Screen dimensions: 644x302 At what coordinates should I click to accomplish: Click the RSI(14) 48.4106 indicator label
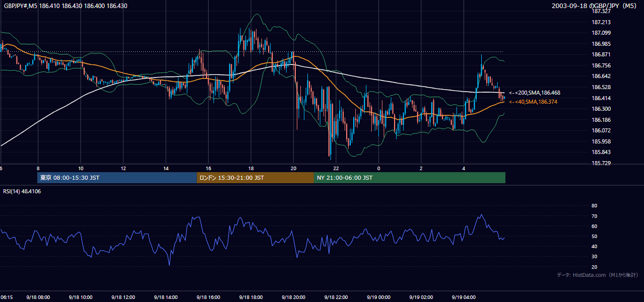coord(22,191)
